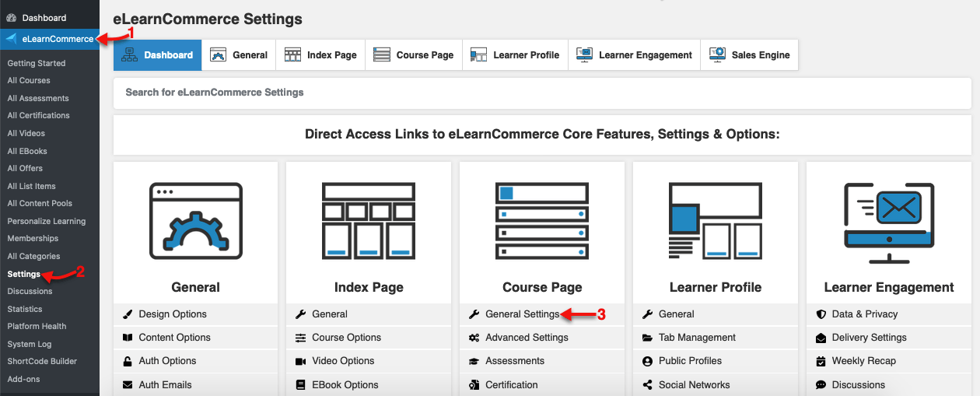
Task: Open System Log in the sidebar
Action: click(x=30, y=344)
